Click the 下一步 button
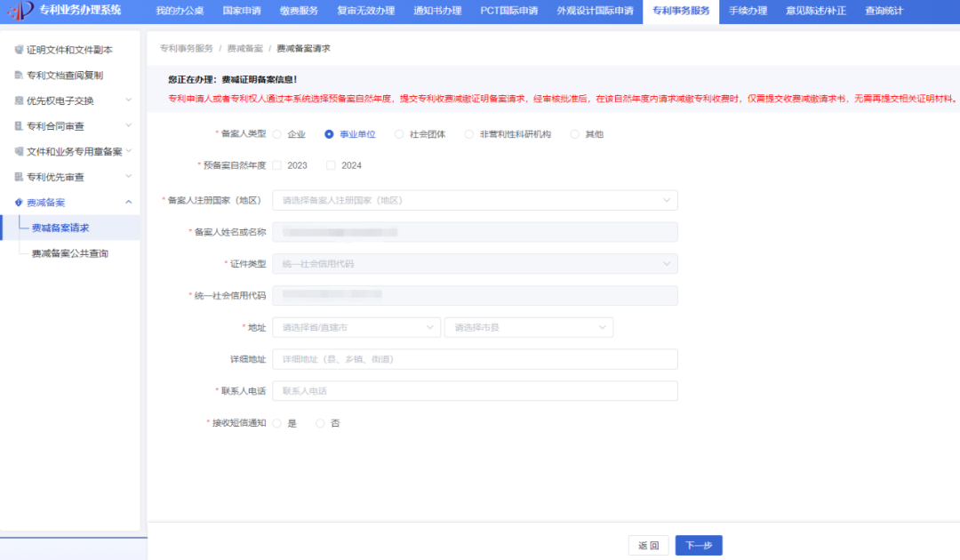This screenshot has height=560, width=960. tap(700, 545)
